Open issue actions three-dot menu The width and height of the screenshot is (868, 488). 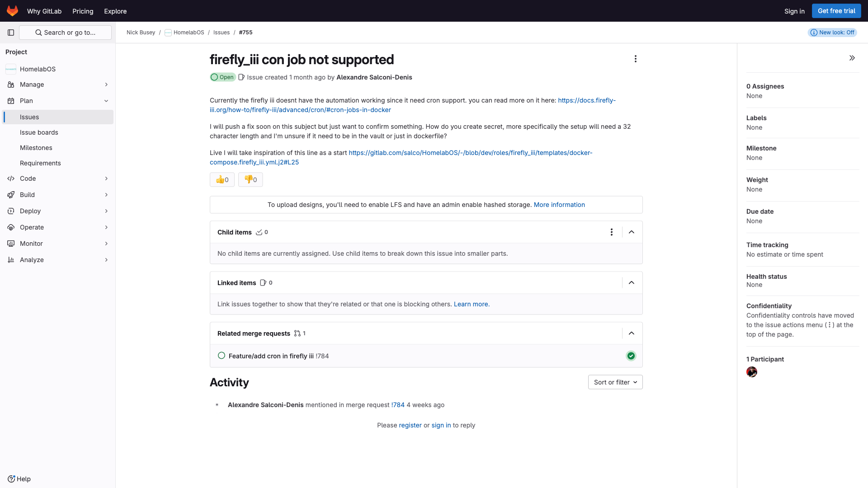(635, 59)
